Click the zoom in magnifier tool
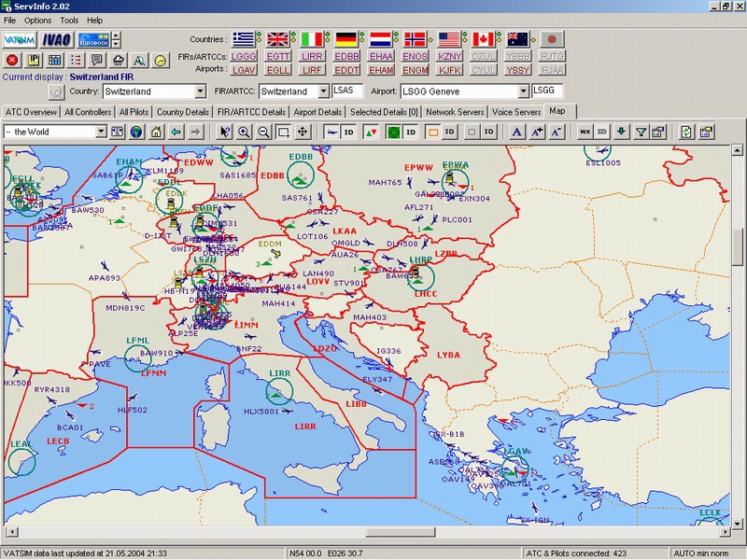The image size is (747, 560). pos(245,132)
